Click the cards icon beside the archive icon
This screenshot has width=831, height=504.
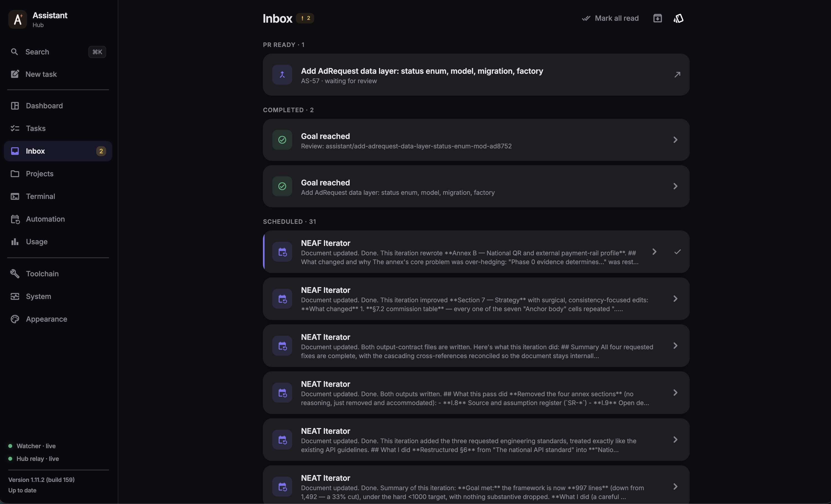click(679, 18)
